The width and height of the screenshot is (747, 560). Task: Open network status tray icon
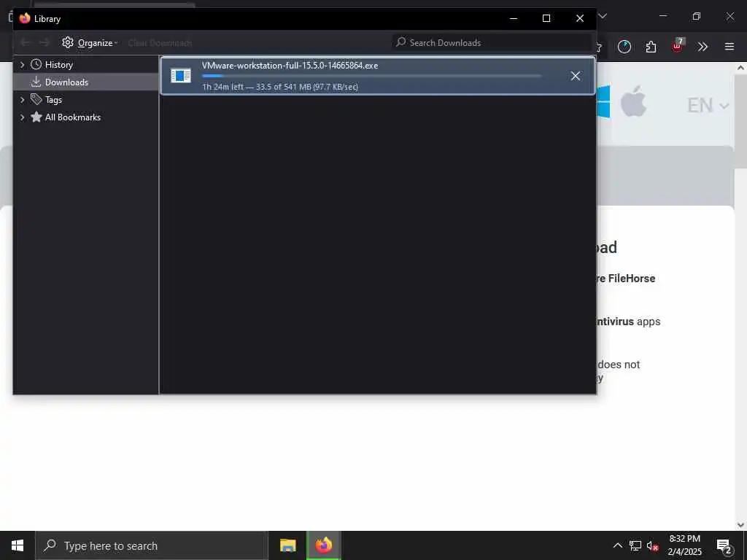[x=635, y=545]
